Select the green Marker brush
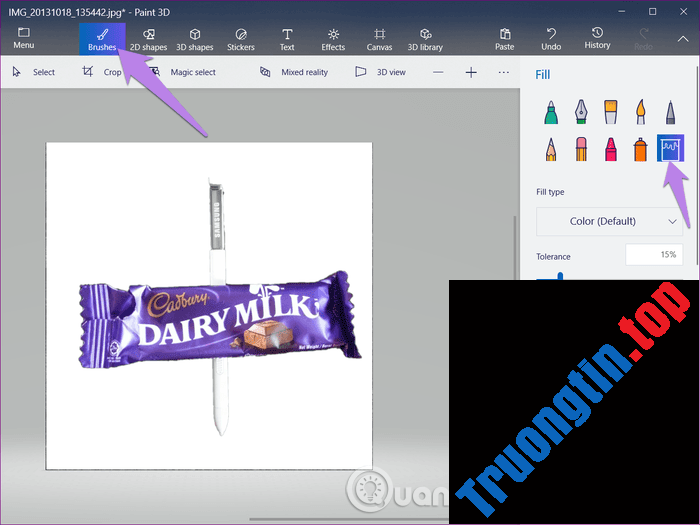Viewport: 700px width, 525px height. click(x=551, y=112)
